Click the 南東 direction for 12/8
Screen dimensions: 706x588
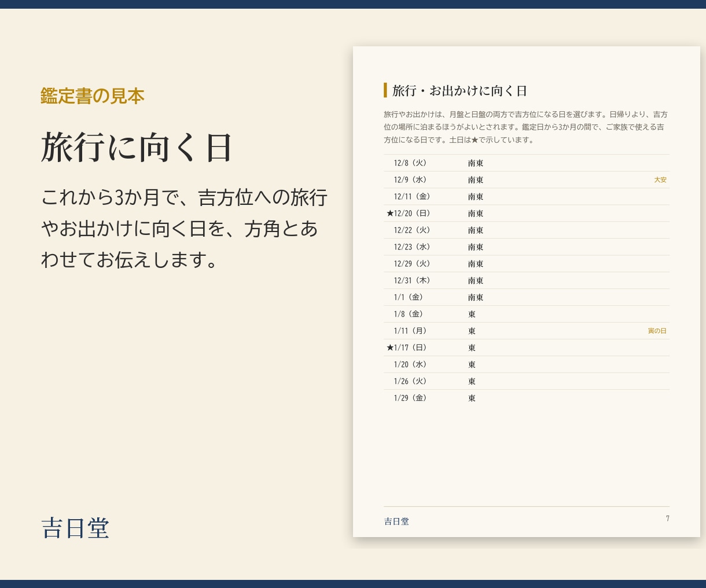[x=476, y=163]
